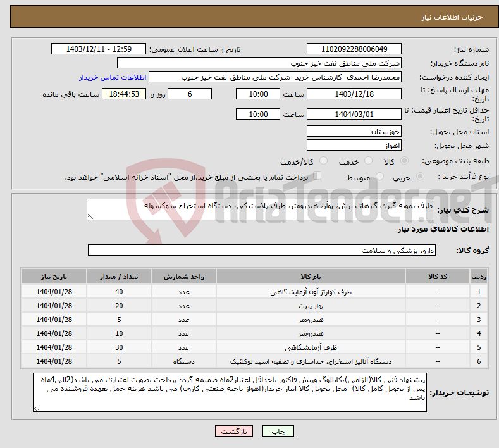Click the price validity date 1404/03/01
This screenshot has height=448, width=499.
354,114
